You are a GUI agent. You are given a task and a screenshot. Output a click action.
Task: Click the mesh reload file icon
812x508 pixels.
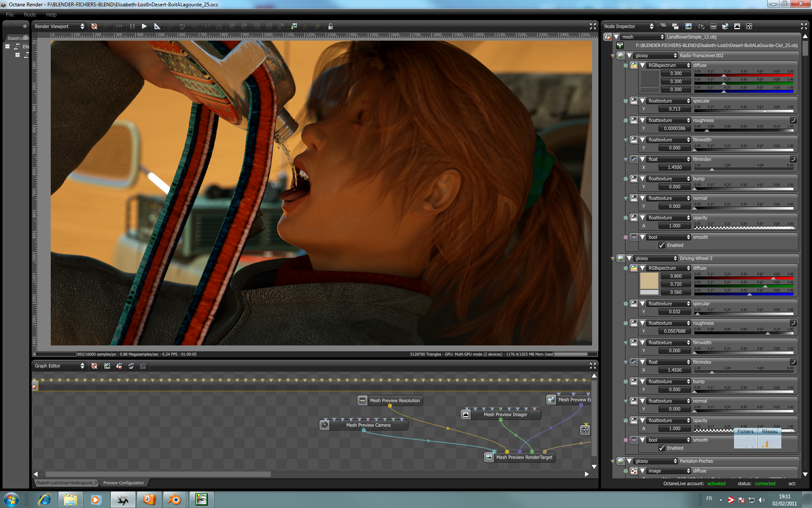click(x=620, y=45)
